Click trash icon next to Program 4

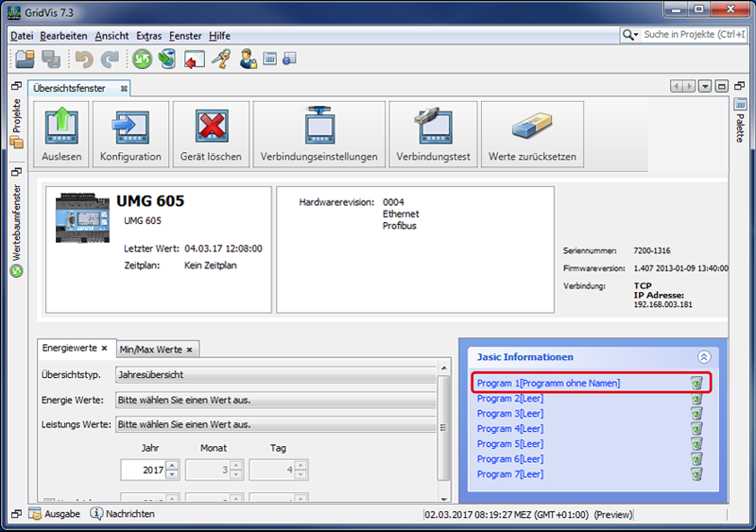tap(696, 429)
